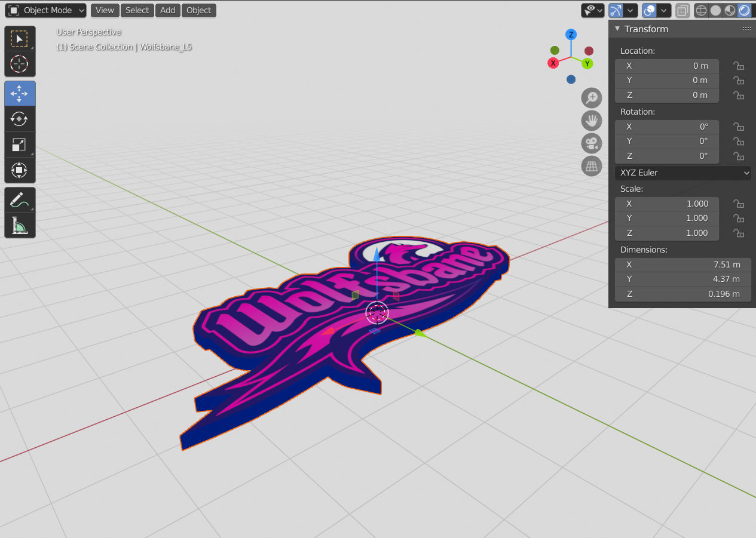
Task: Open the XYZ Euler rotation mode dropdown
Action: [683, 173]
